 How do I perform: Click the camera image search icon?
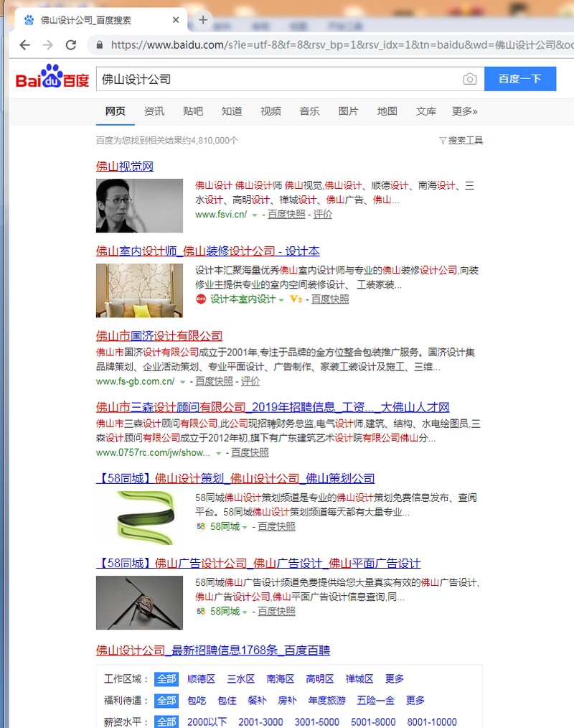point(469,79)
